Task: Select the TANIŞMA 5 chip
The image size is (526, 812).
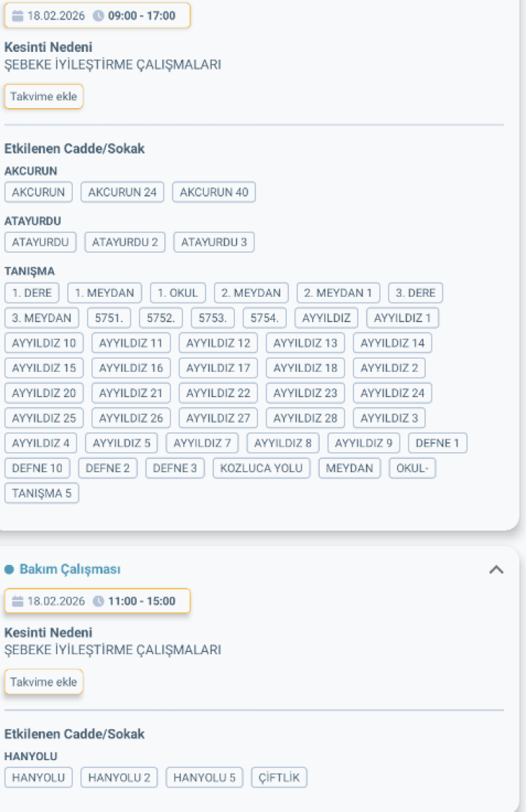Action: click(x=41, y=493)
